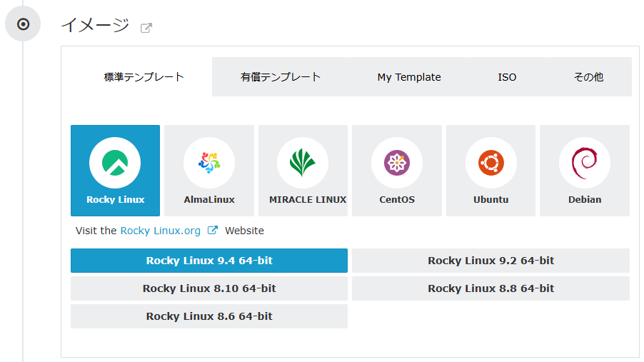The image size is (644, 362).
Task: Choose the Ubuntu distribution icon
Action: (x=490, y=170)
